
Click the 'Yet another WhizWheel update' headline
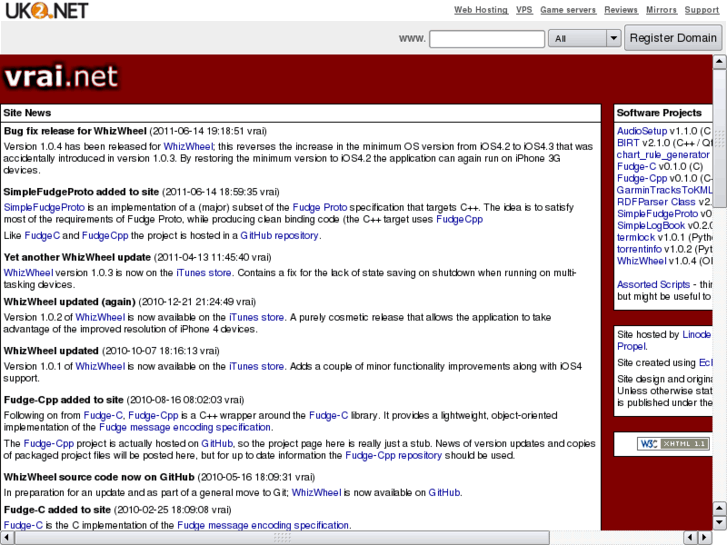pos(77,257)
